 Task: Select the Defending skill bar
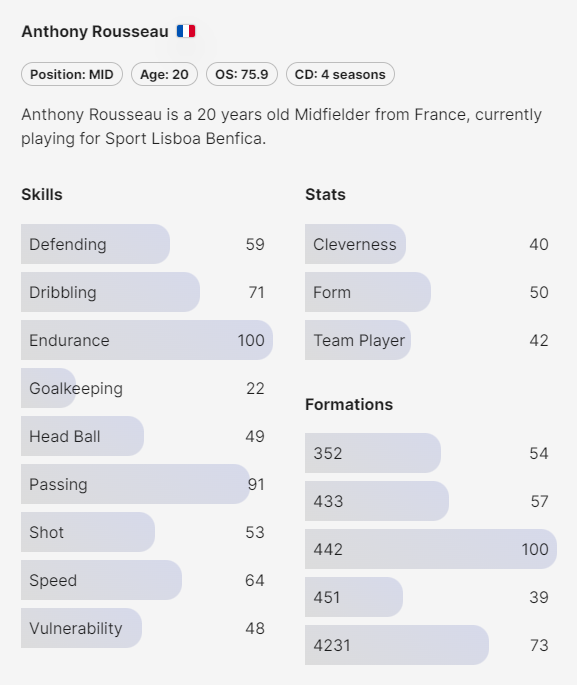147,244
